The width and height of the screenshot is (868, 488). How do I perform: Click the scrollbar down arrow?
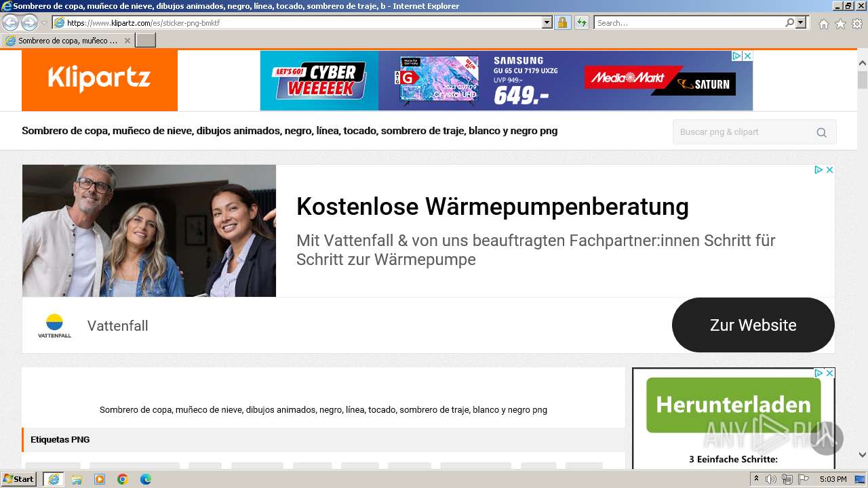(863, 455)
